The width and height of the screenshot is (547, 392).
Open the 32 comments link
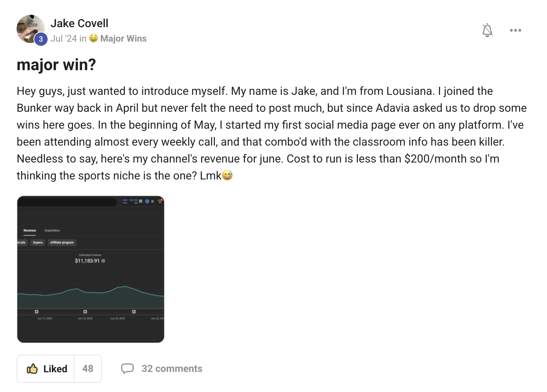pos(172,369)
